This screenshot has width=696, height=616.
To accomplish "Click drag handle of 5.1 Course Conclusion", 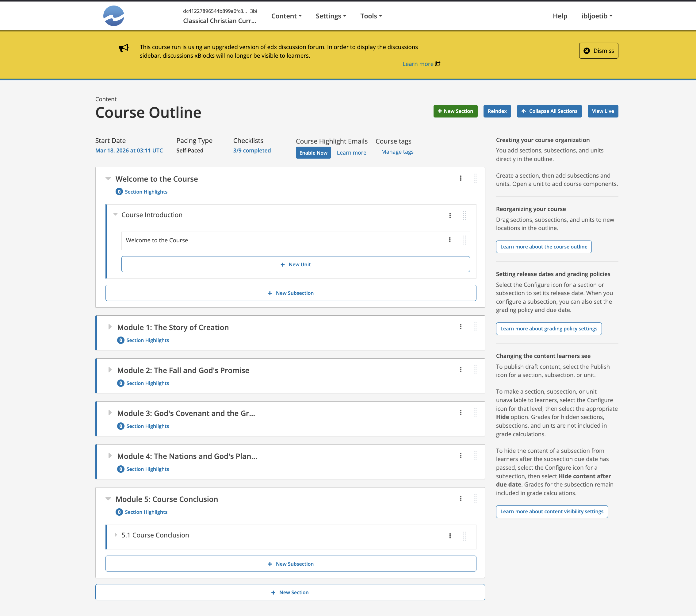I will pos(465,536).
